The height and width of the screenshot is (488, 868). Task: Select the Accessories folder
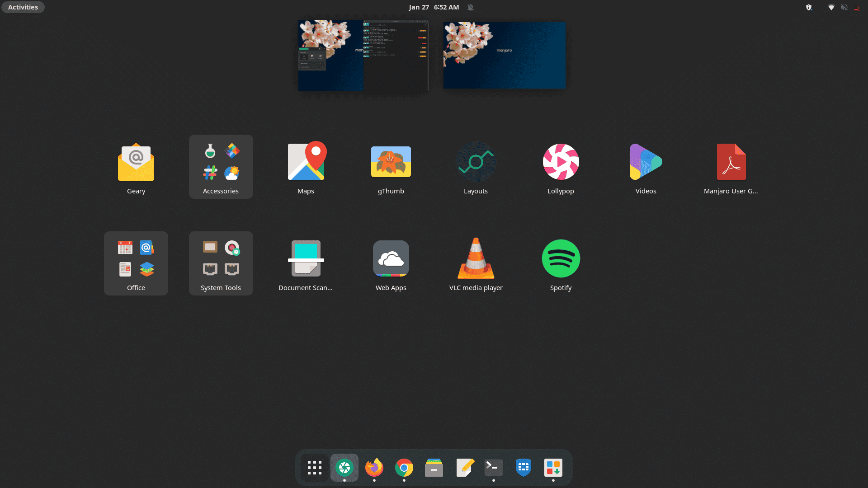coord(221,166)
